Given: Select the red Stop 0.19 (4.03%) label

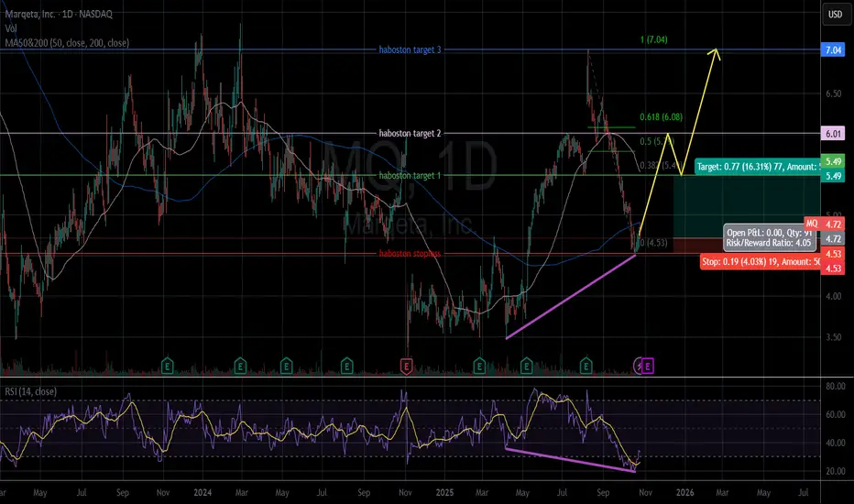Looking at the screenshot, I should [760, 261].
